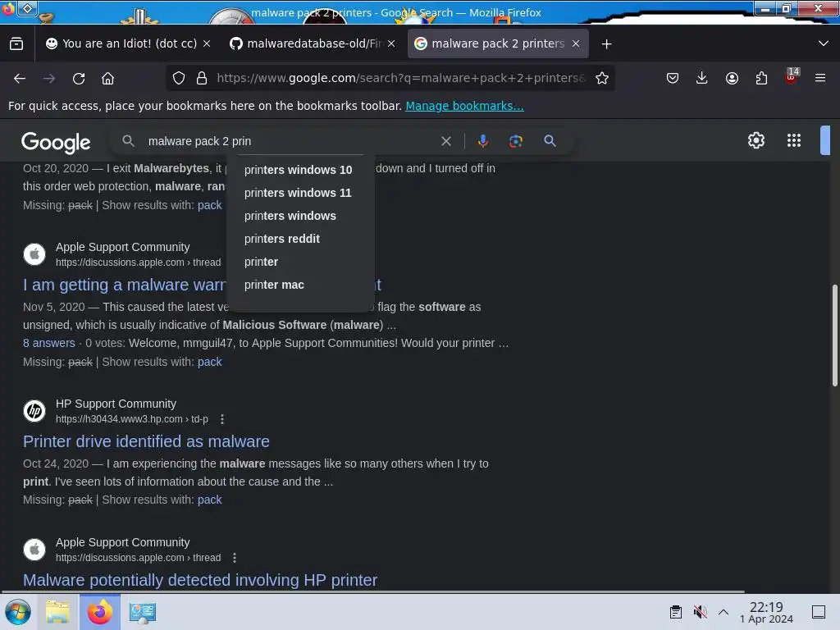Click the '8 answers' link
Image resolution: width=840 pixels, height=630 pixels.
pyautogui.click(x=48, y=343)
